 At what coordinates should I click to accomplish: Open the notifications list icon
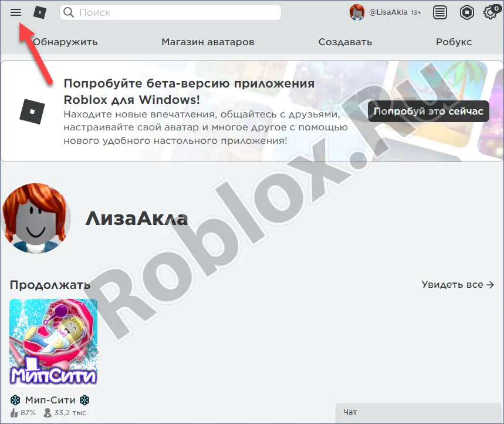440,12
